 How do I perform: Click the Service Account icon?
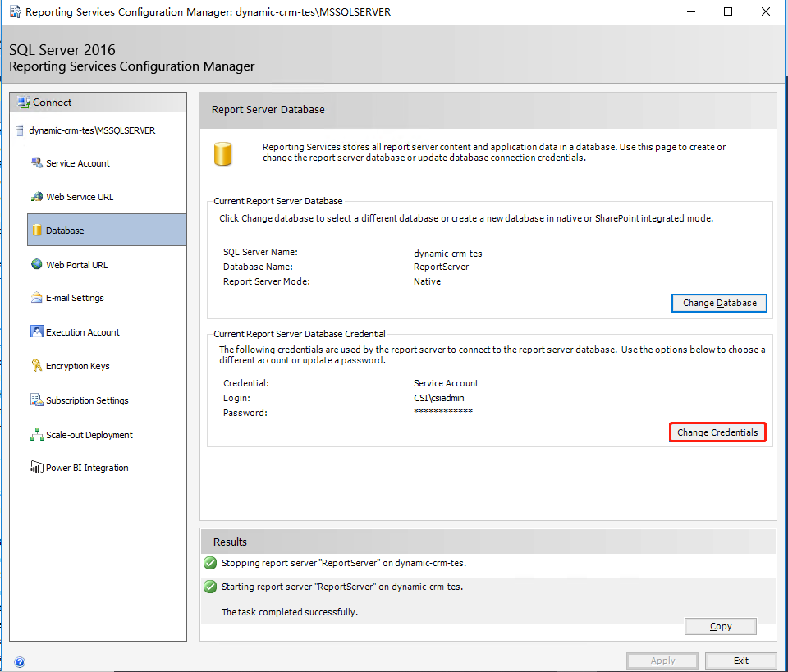(37, 162)
